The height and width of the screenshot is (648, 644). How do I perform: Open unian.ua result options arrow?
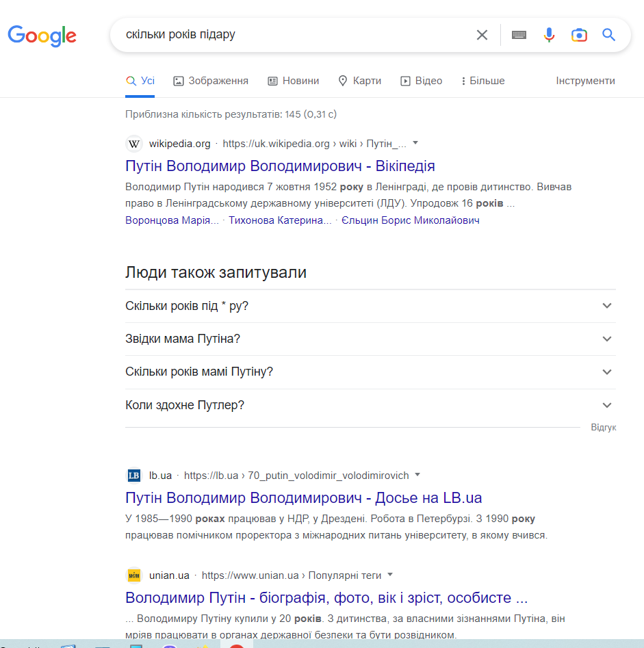click(390, 574)
